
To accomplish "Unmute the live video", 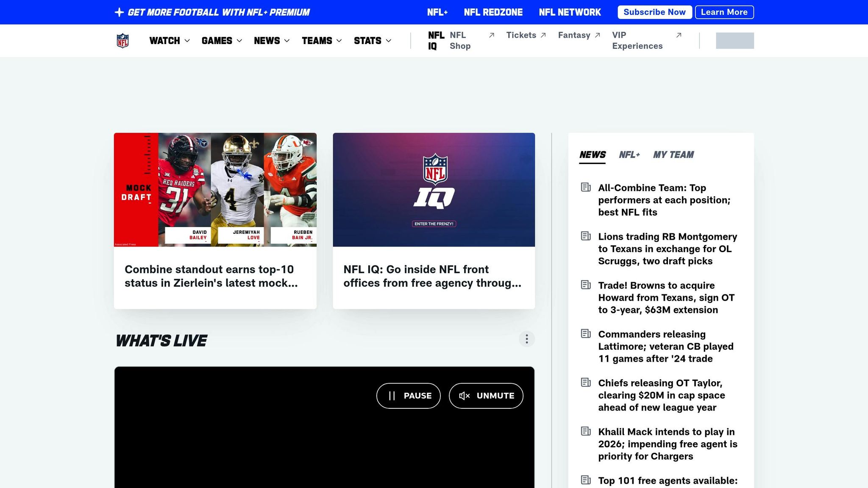I will 486,395.
